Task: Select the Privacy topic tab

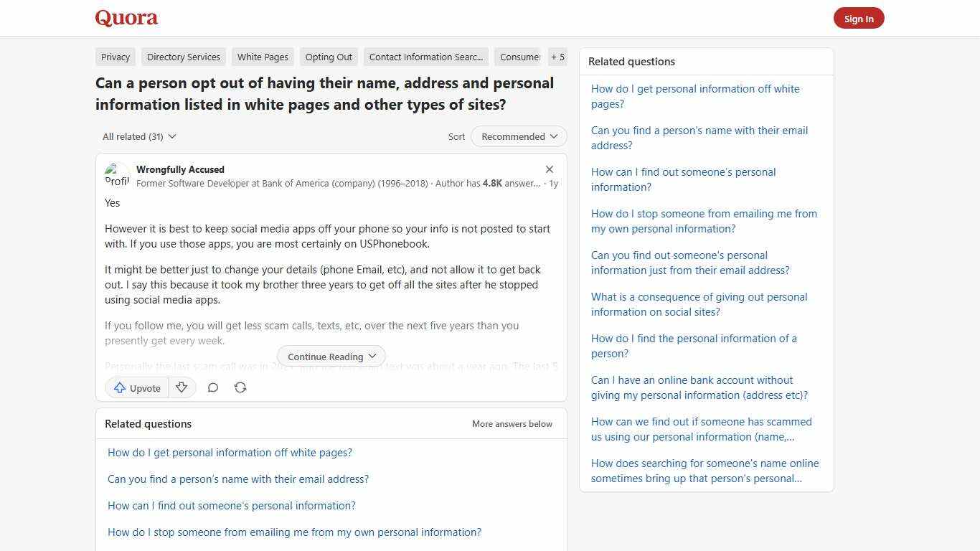Action: pos(115,57)
